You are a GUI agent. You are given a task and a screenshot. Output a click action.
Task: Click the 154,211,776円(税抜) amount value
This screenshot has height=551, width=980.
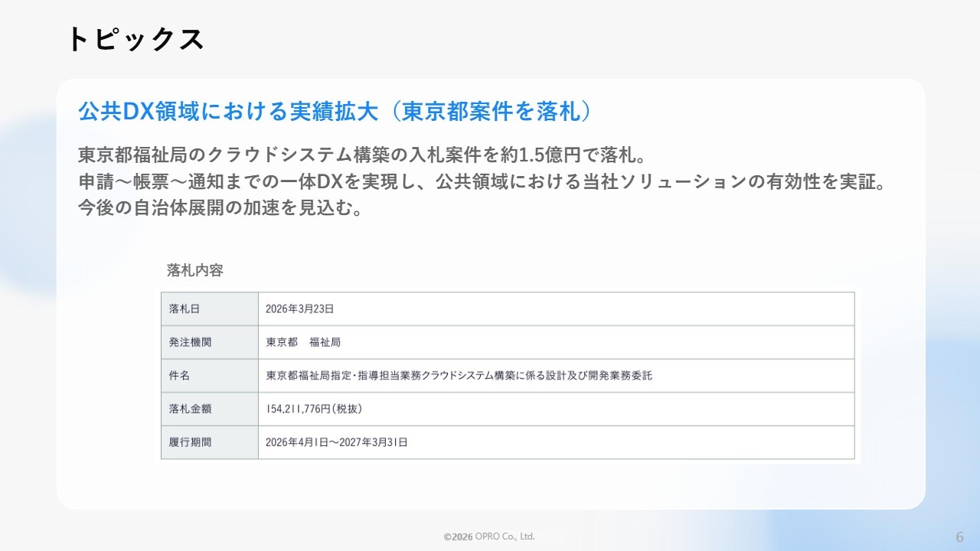click(314, 409)
